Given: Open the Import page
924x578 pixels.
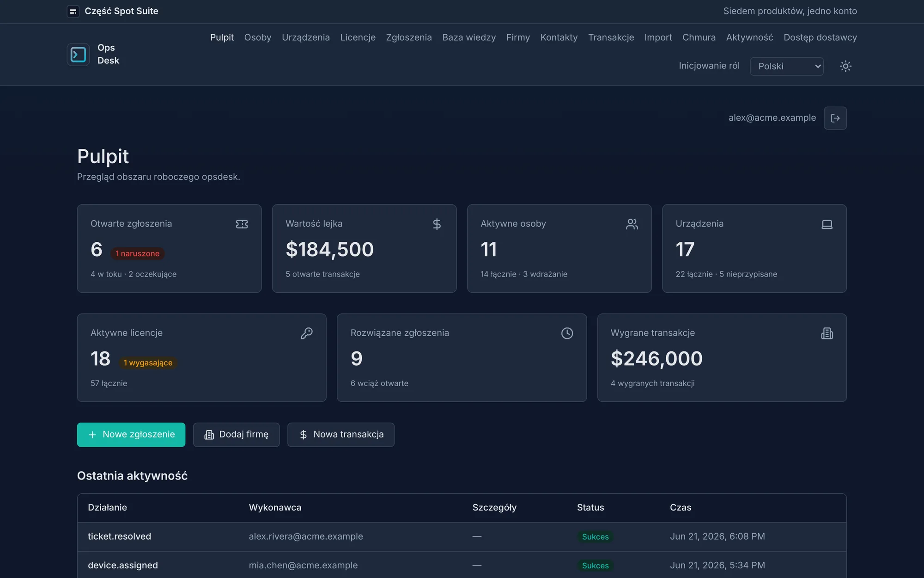Looking at the screenshot, I should [x=658, y=37].
